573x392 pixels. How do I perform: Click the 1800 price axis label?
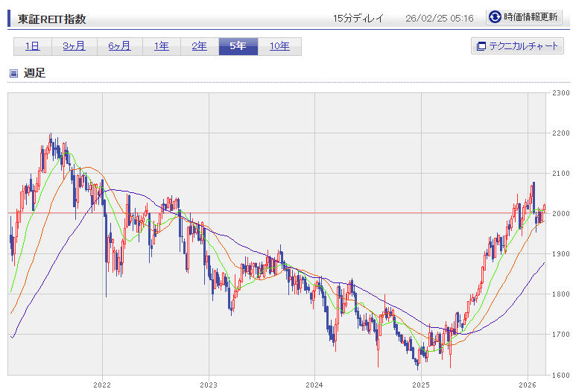[x=561, y=294]
